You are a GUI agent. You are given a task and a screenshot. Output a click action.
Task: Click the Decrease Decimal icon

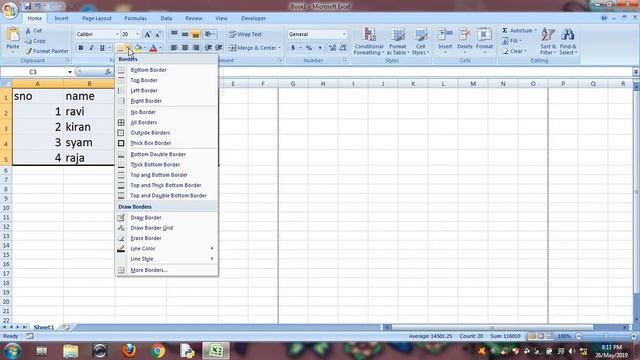[343, 48]
